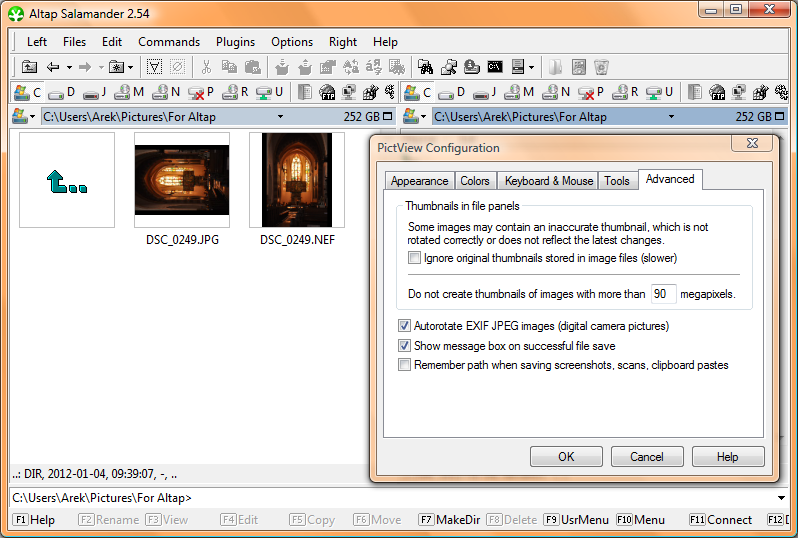Open back history dropdown arrow
This screenshot has width=798, height=538.
click(x=69, y=67)
